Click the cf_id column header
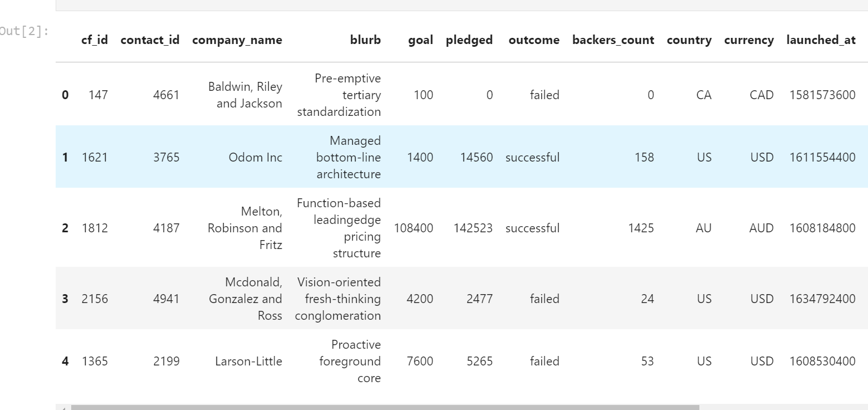Viewport: 868px width, 410px height. click(95, 40)
